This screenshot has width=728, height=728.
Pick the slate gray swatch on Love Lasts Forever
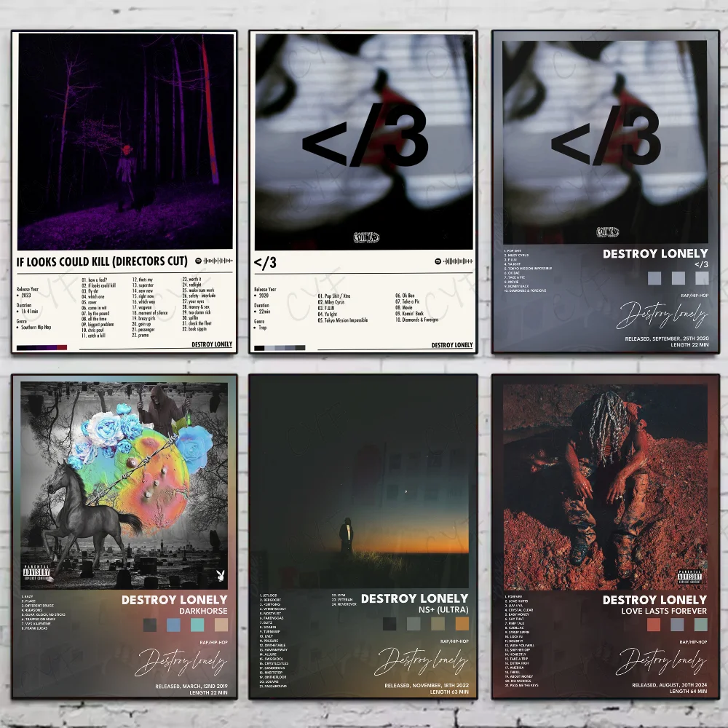click(677, 625)
